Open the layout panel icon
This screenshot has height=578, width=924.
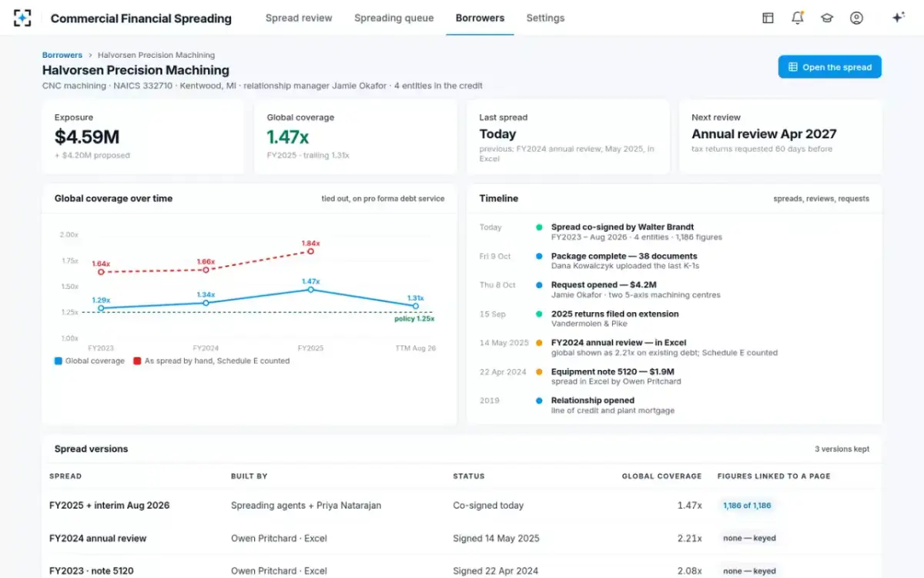(768, 18)
